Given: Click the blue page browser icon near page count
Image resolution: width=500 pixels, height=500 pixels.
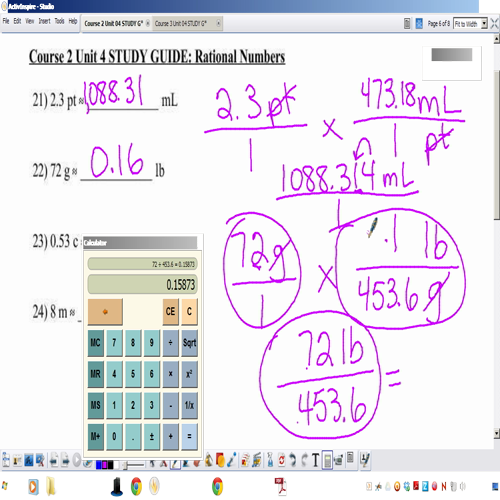Looking at the screenshot, I should [x=419, y=23].
